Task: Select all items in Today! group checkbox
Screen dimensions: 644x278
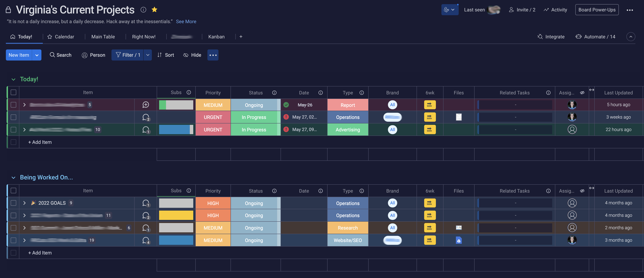Action: (13, 92)
